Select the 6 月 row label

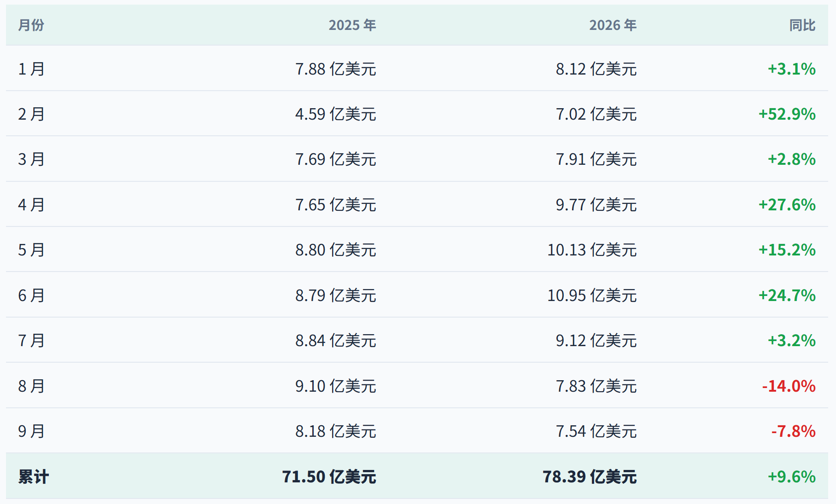[31, 295]
